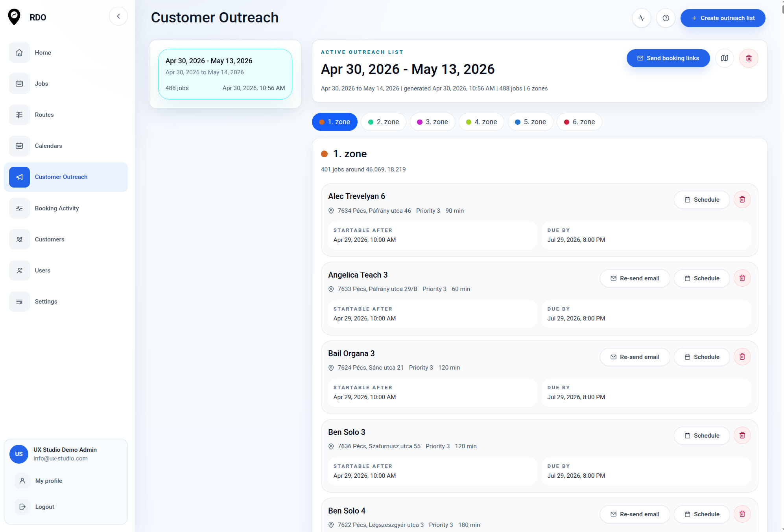
Task: Re-send email for Bail Organa 3
Action: click(x=635, y=357)
